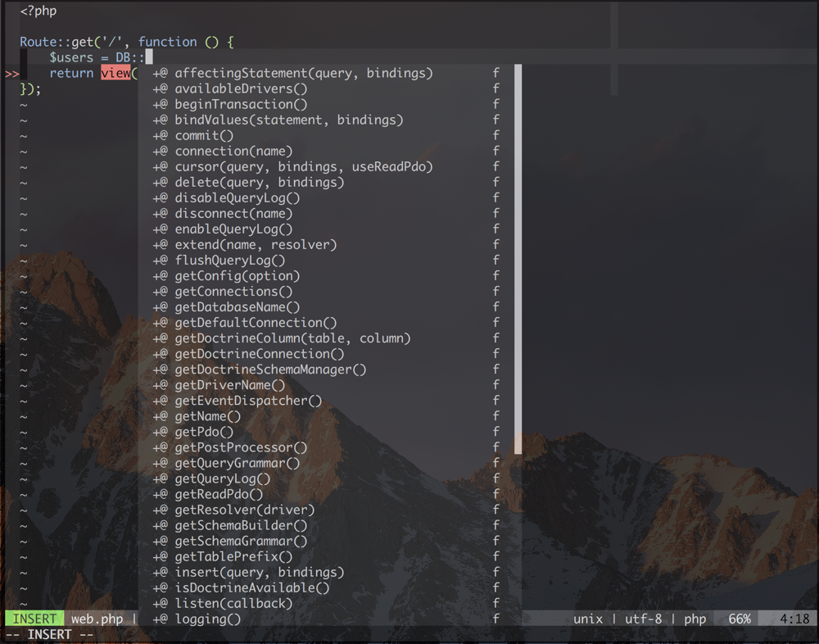Click the completion popup scrollbar thumb

click(518, 259)
